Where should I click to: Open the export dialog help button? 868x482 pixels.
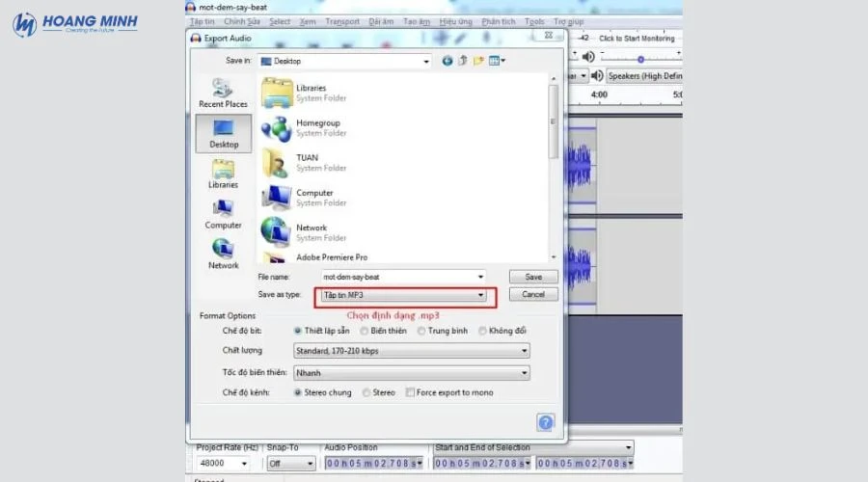click(x=545, y=423)
